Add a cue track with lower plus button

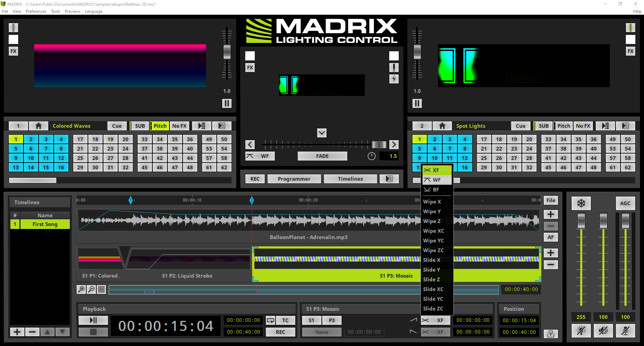(x=551, y=253)
